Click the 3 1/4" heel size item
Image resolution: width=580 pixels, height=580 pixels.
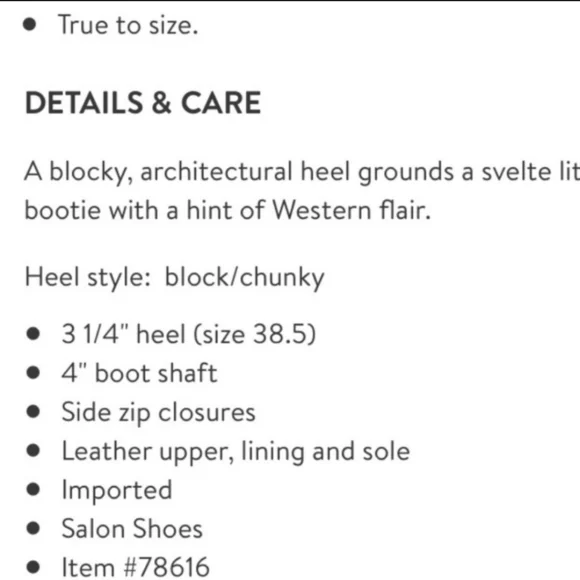(x=189, y=334)
